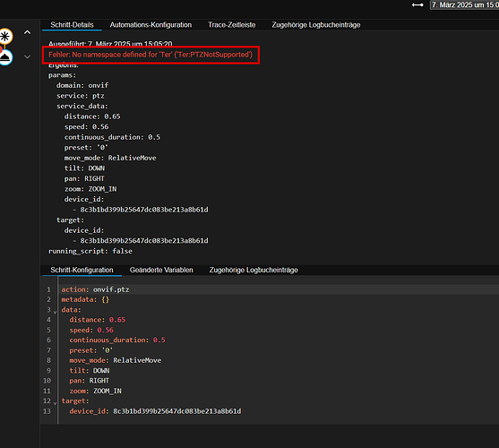The width and height of the screenshot is (499, 448).
Task: Open lower Zugehörige Logbucheinträge tab
Action: point(254,270)
